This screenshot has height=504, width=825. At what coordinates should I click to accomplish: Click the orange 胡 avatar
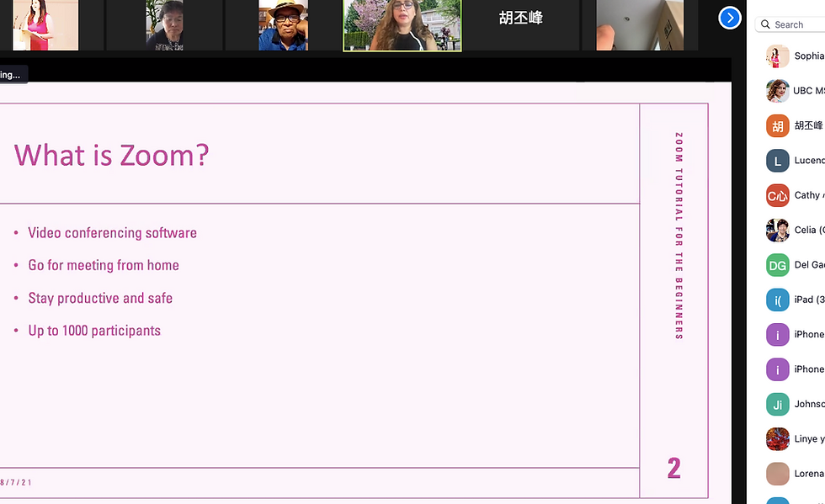tap(777, 125)
